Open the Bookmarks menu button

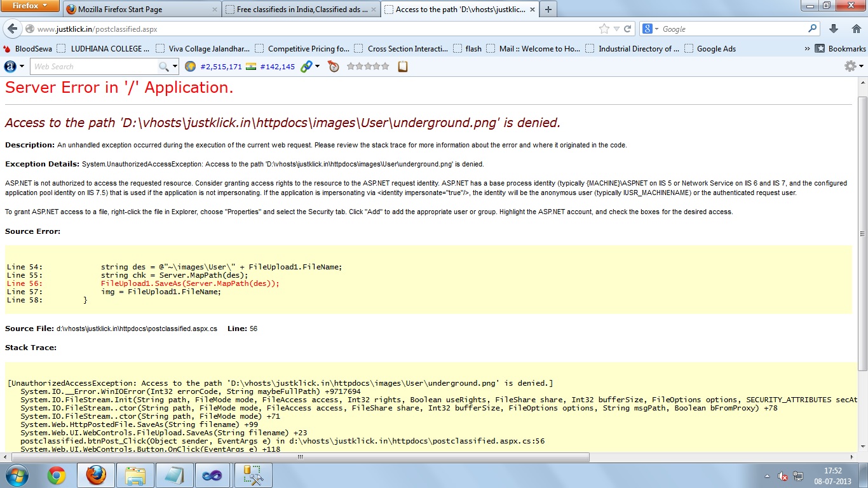click(x=840, y=48)
